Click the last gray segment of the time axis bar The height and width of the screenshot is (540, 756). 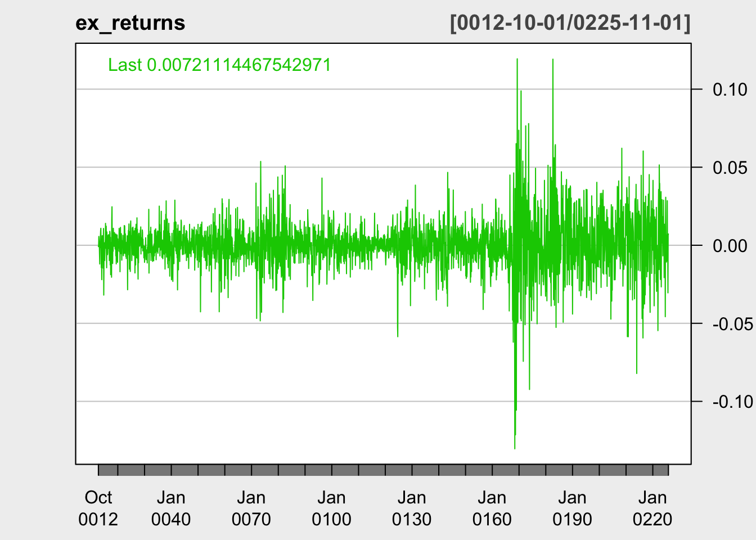tap(660, 470)
